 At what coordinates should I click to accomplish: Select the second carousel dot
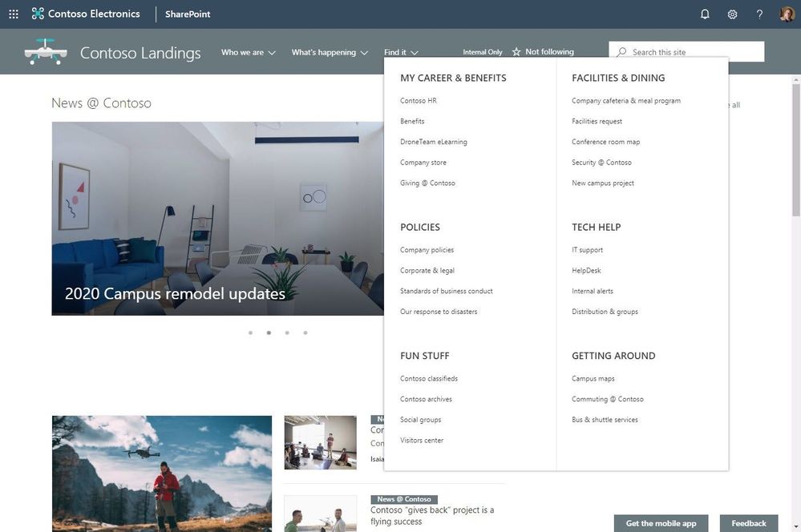(268, 331)
